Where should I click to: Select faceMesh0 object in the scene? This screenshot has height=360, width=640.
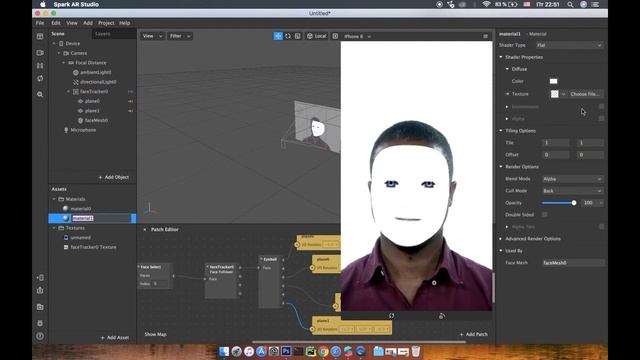(96, 120)
